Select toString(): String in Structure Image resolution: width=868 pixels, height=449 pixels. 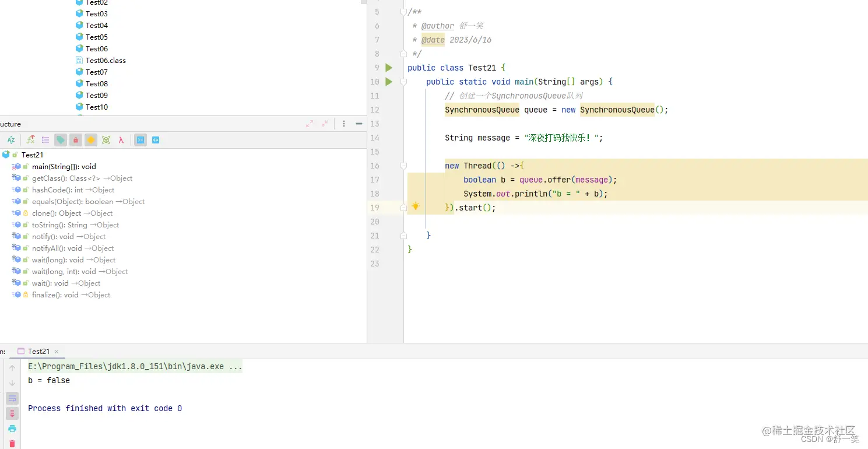tap(75, 224)
